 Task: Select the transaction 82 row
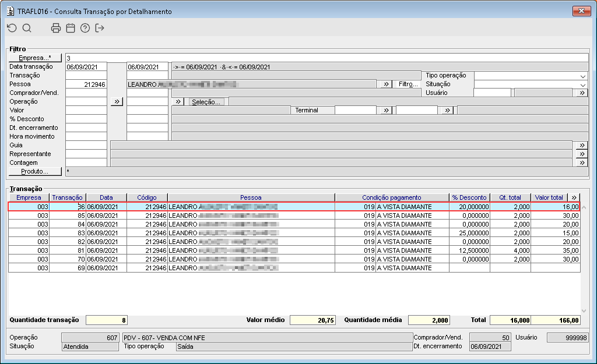point(294,242)
